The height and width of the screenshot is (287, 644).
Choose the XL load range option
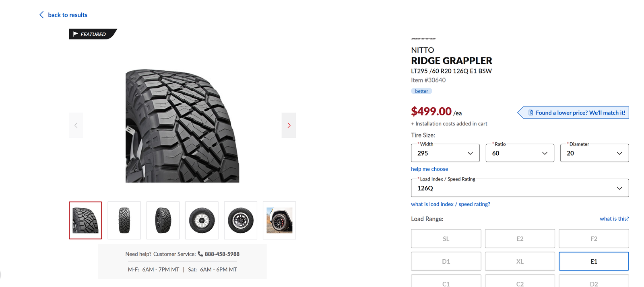pyautogui.click(x=520, y=261)
